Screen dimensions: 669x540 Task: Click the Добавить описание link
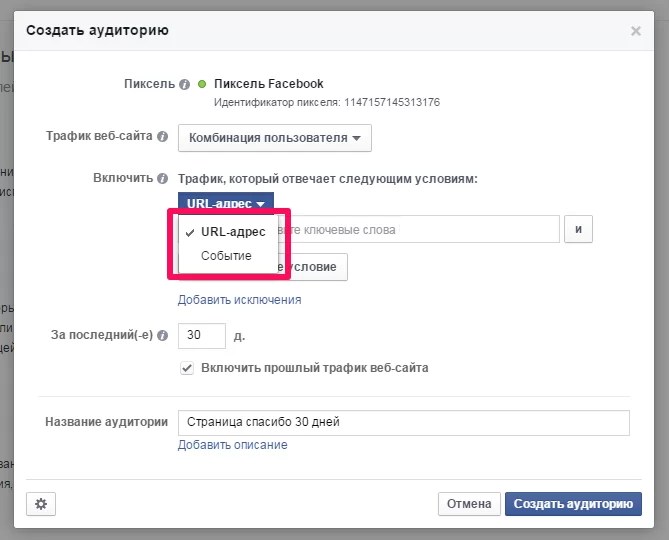coord(232,445)
